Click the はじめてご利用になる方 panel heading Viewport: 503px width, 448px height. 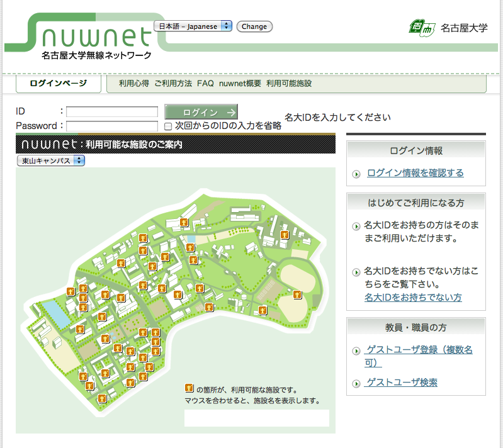(416, 203)
